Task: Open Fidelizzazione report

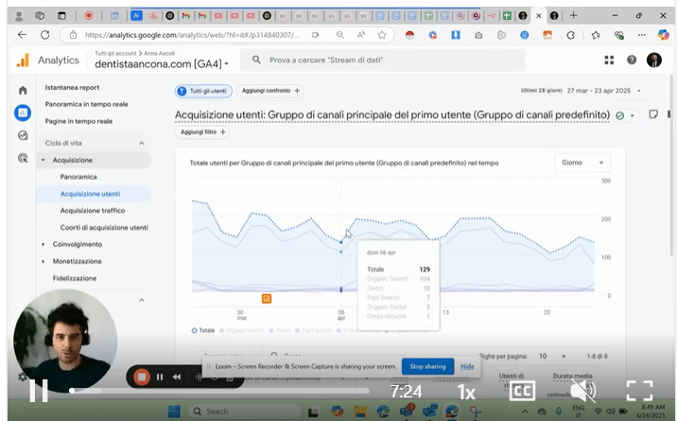Action: 74,278
